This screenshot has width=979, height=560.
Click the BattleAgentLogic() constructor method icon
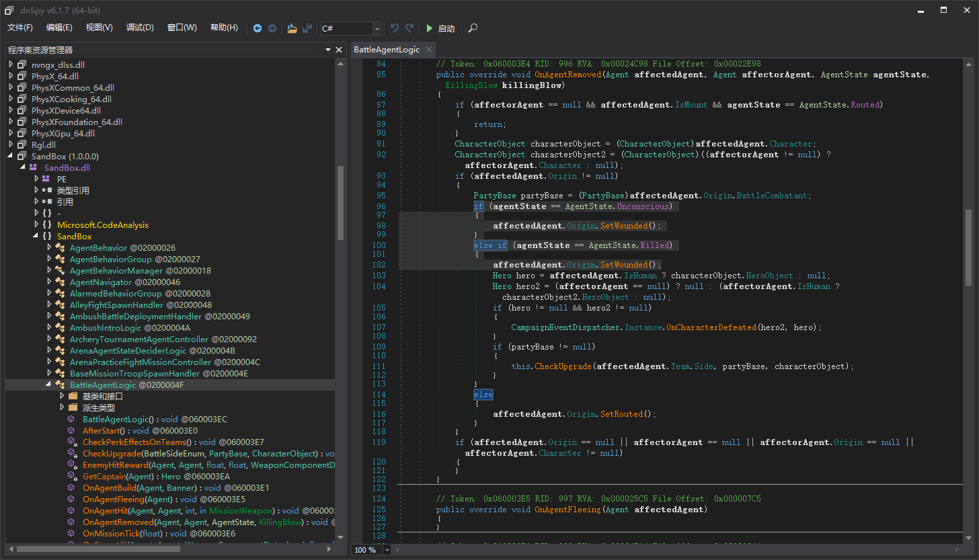coord(72,419)
